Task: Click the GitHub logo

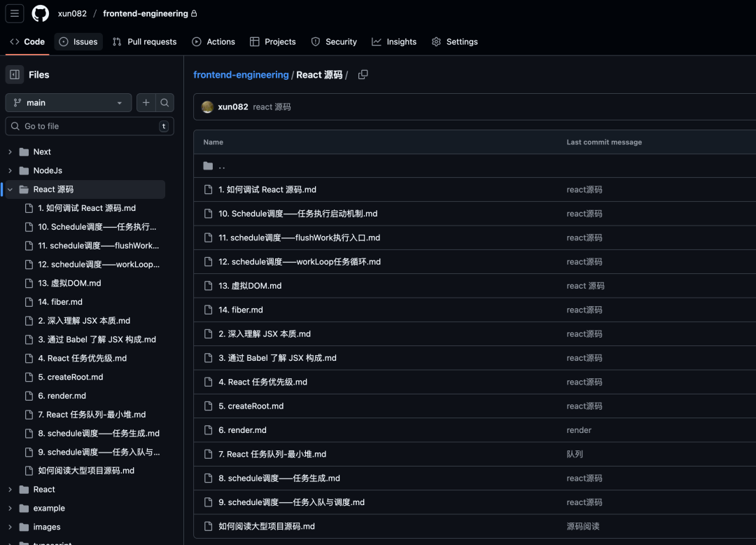Action: click(41, 13)
